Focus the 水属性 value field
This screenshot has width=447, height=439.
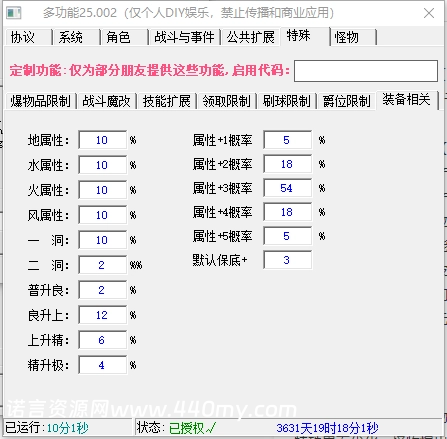pyautogui.click(x=102, y=165)
